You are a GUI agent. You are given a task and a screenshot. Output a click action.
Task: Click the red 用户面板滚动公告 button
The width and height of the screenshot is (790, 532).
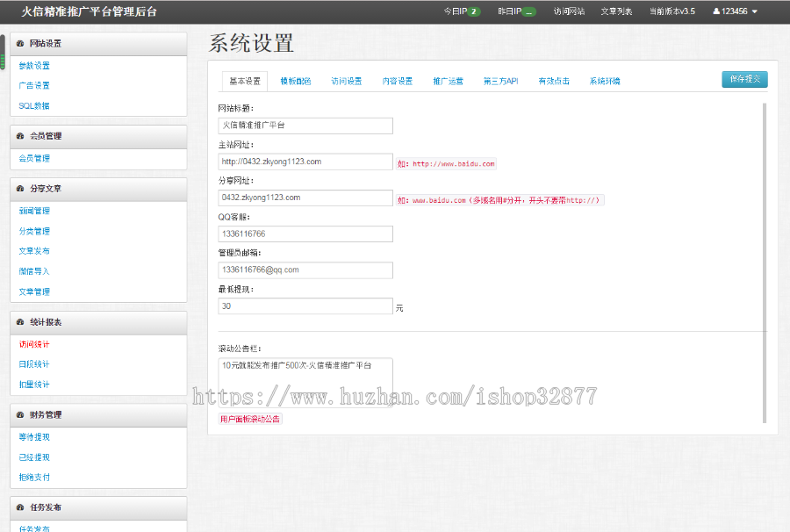(250, 419)
